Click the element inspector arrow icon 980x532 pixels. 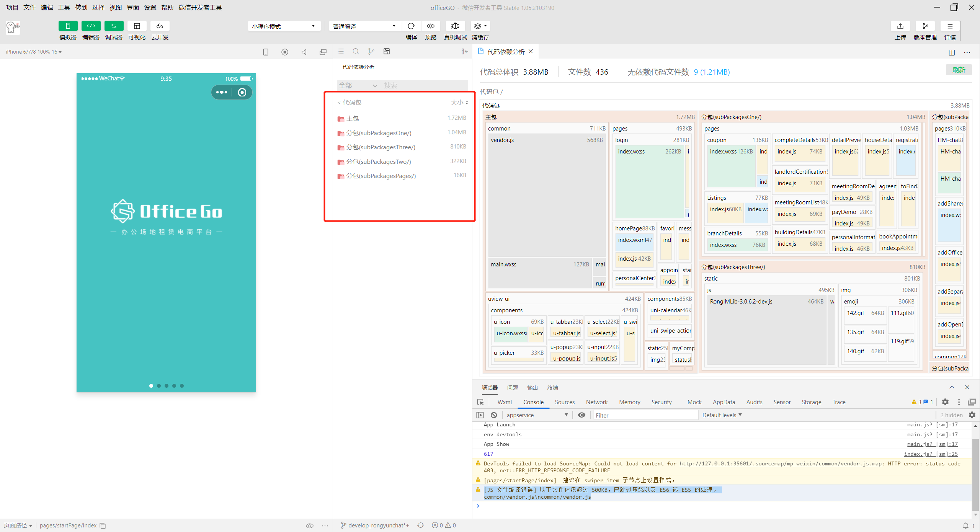(480, 402)
